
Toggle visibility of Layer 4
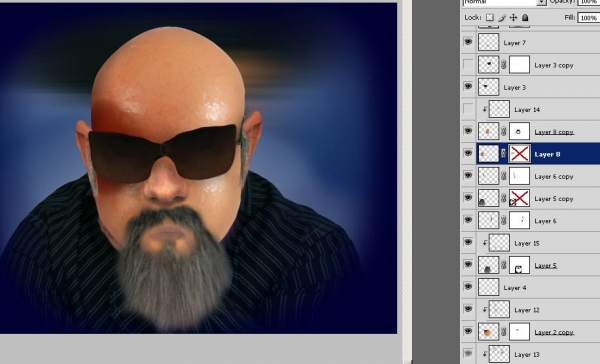[x=468, y=286]
